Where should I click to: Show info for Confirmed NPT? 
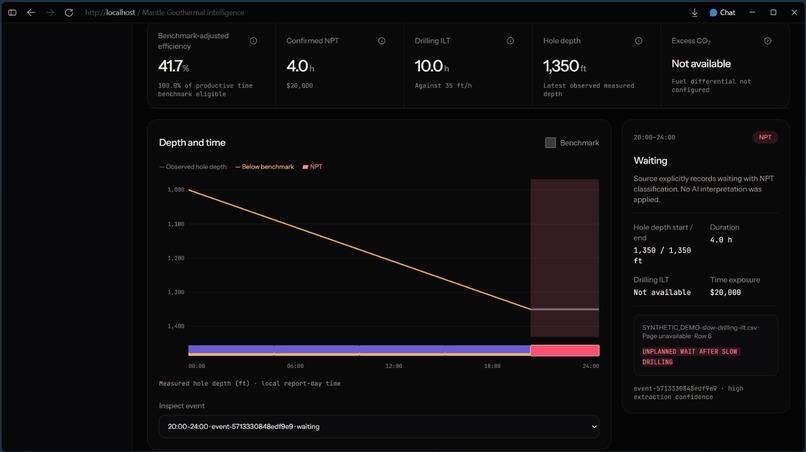pyautogui.click(x=381, y=41)
